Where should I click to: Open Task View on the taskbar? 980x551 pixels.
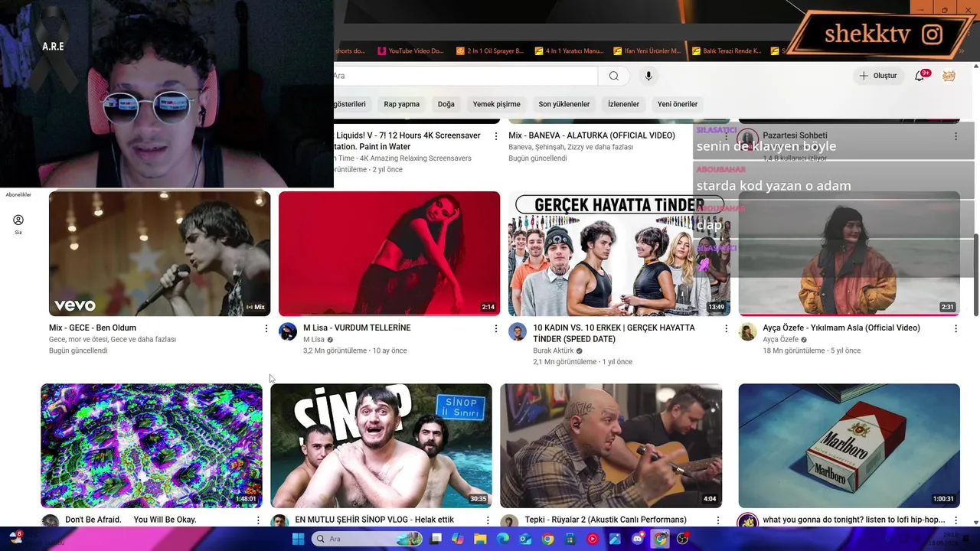[x=436, y=539]
